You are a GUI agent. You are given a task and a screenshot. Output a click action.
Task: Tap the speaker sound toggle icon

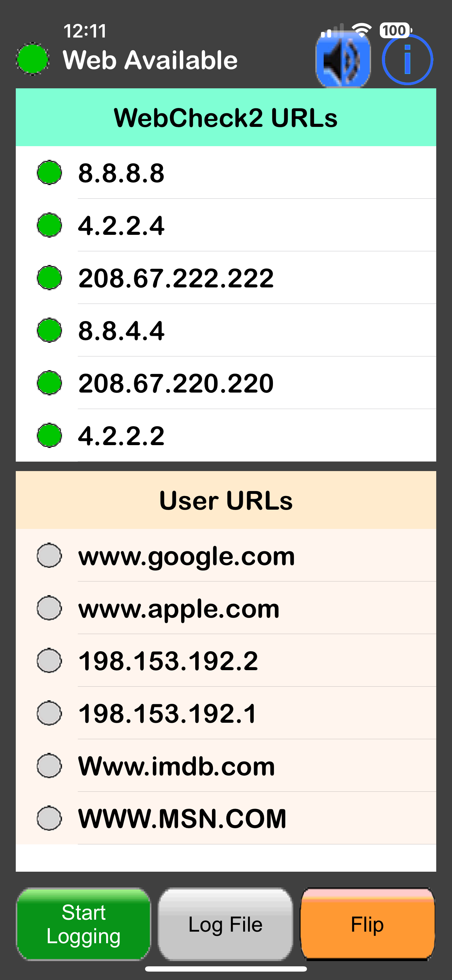coord(343,60)
